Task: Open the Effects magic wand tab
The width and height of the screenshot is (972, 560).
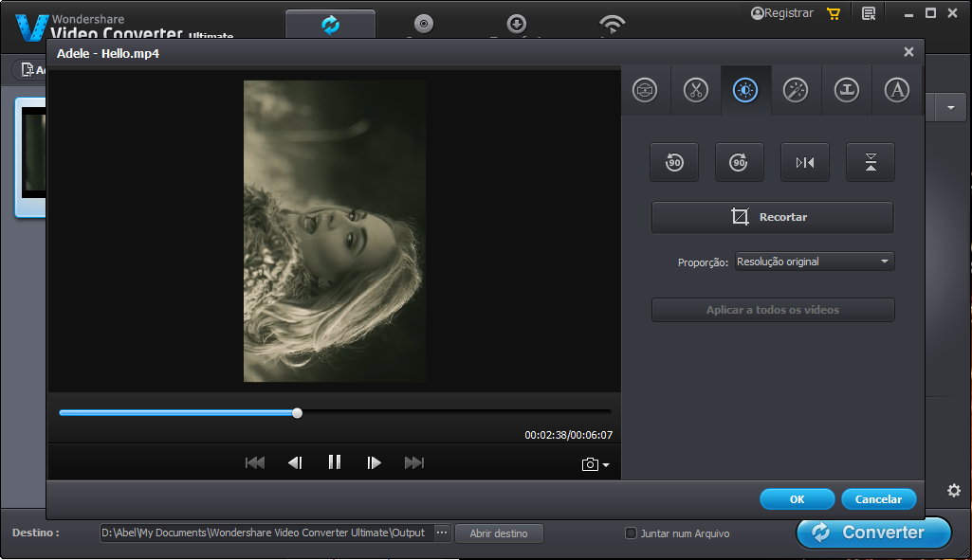Action: pyautogui.click(x=796, y=90)
